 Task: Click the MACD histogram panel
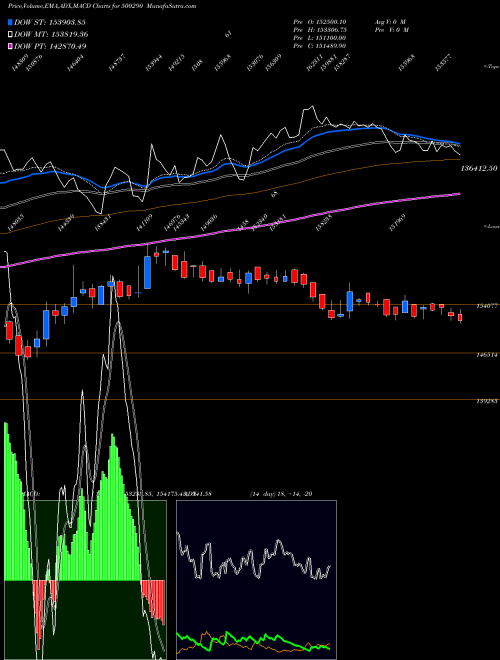pyautogui.click(x=85, y=580)
